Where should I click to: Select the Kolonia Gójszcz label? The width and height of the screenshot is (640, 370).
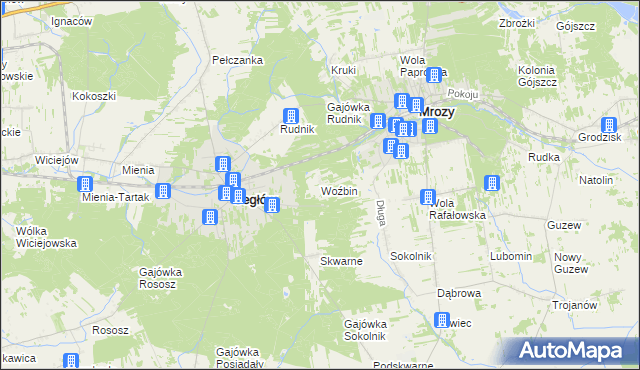(x=537, y=76)
